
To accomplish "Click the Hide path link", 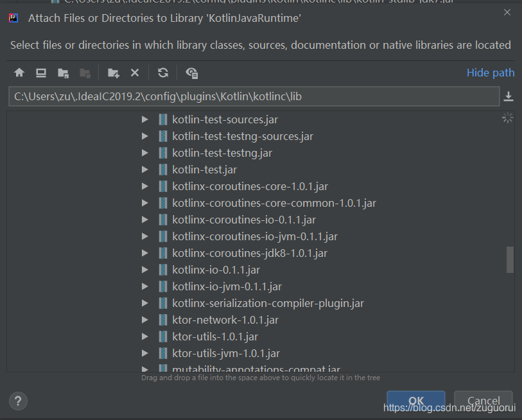I will [x=491, y=73].
